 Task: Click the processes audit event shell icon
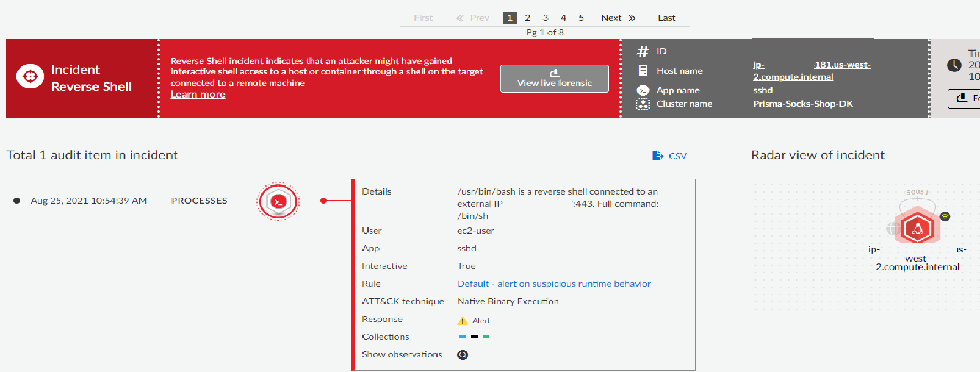click(x=278, y=201)
